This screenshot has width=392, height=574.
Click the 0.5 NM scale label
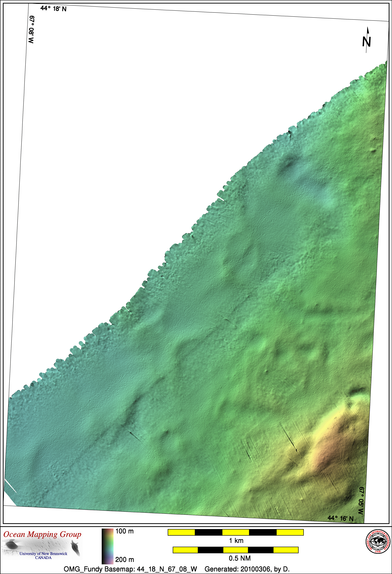point(239,558)
